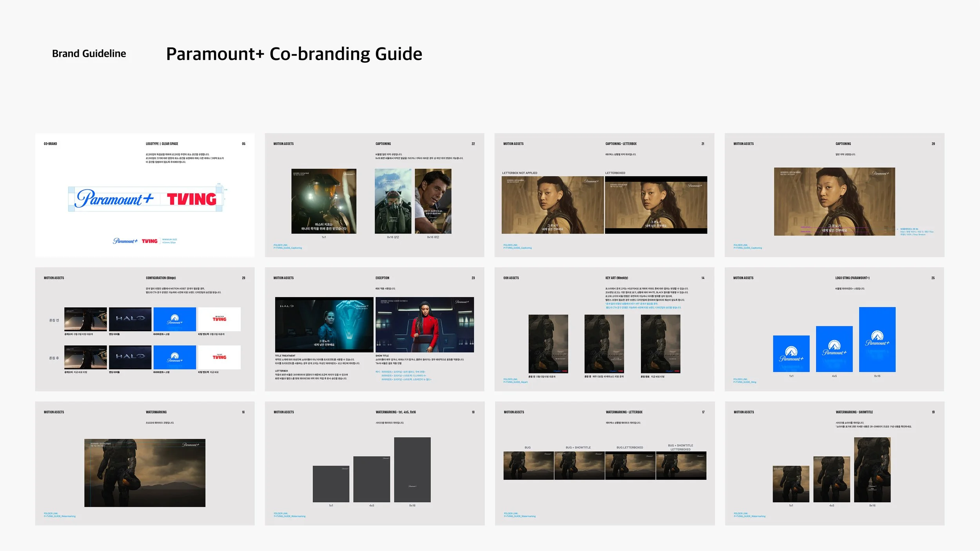The width and height of the screenshot is (980, 551).
Task: Open the folder link on the Captioning - Letterbox slide
Action: coord(517,248)
